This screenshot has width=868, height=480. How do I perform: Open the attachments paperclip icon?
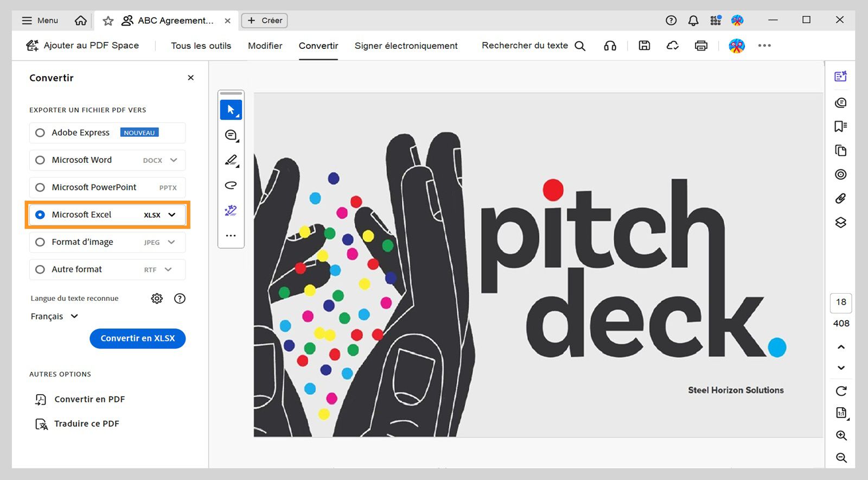click(x=841, y=198)
